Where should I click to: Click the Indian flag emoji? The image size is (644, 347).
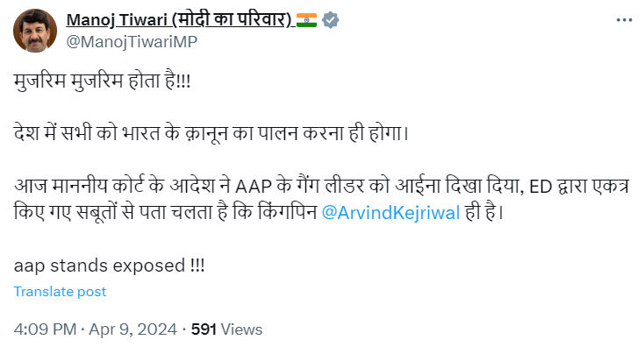coord(306,19)
